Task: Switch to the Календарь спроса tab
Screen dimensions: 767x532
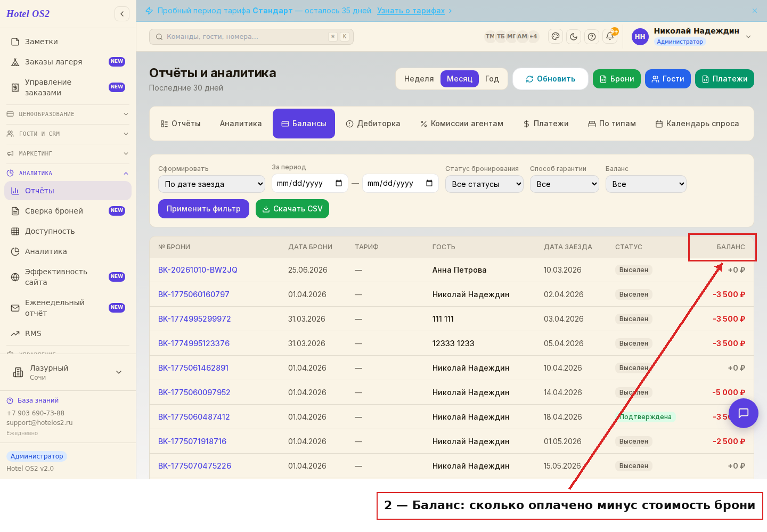Action: (x=697, y=124)
